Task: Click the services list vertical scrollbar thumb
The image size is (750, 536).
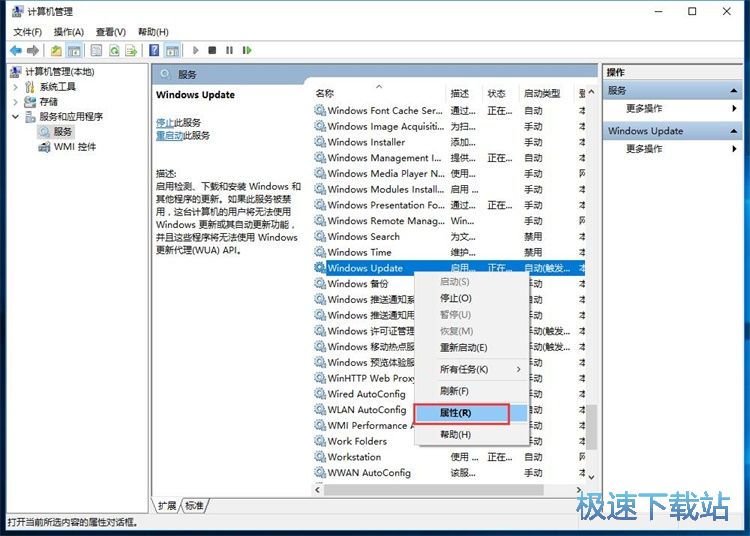Action: [592, 427]
